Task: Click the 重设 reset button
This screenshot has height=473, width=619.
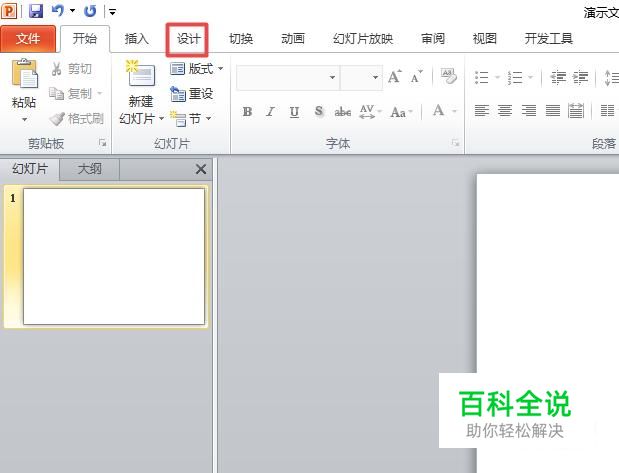Action: coord(192,94)
